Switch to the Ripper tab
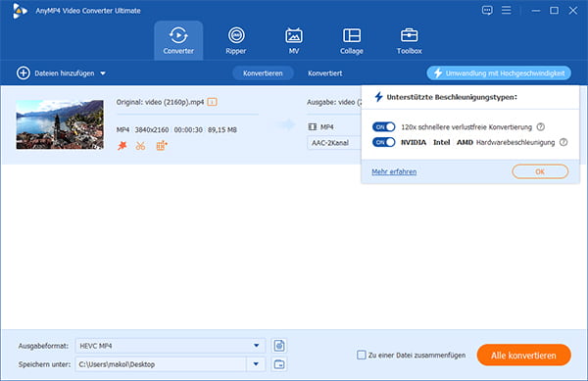The height and width of the screenshot is (381, 588). (x=236, y=40)
